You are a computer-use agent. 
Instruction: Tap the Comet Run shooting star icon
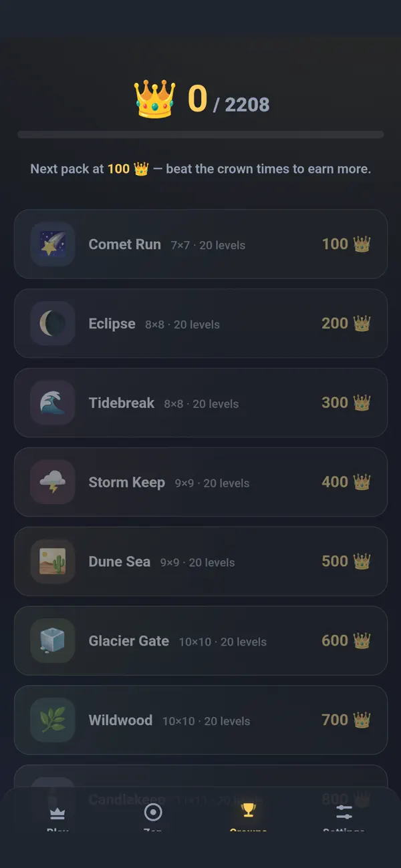pos(52,244)
